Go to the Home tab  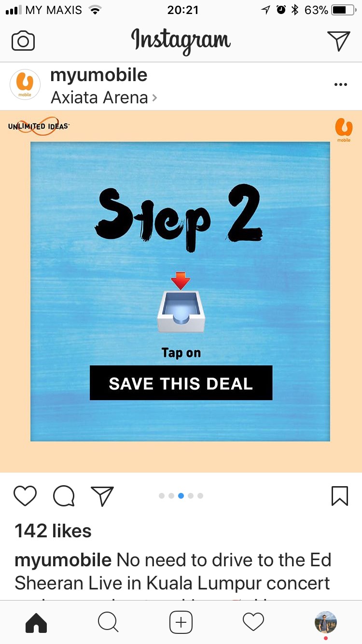tap(36, 622)
